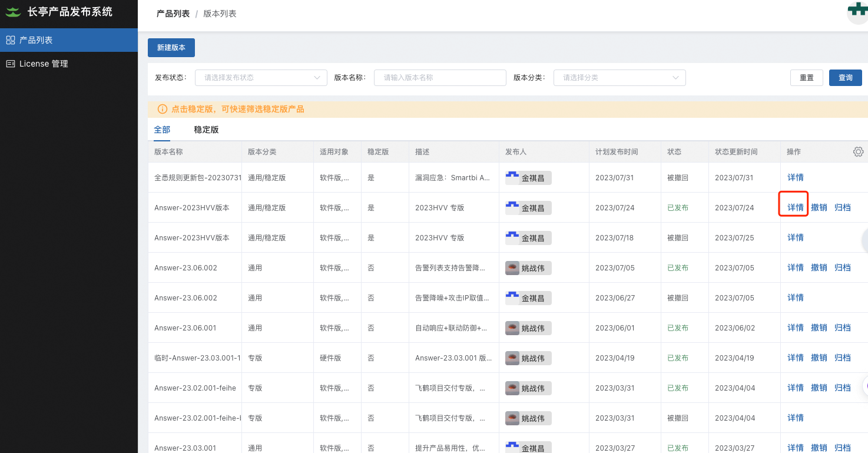Click the 新建版本 button

point(171,48)
